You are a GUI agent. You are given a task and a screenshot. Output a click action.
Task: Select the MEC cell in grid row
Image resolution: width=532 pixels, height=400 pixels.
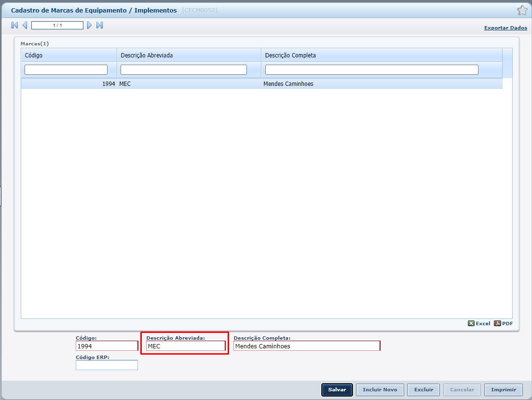[x=189, y=84]
